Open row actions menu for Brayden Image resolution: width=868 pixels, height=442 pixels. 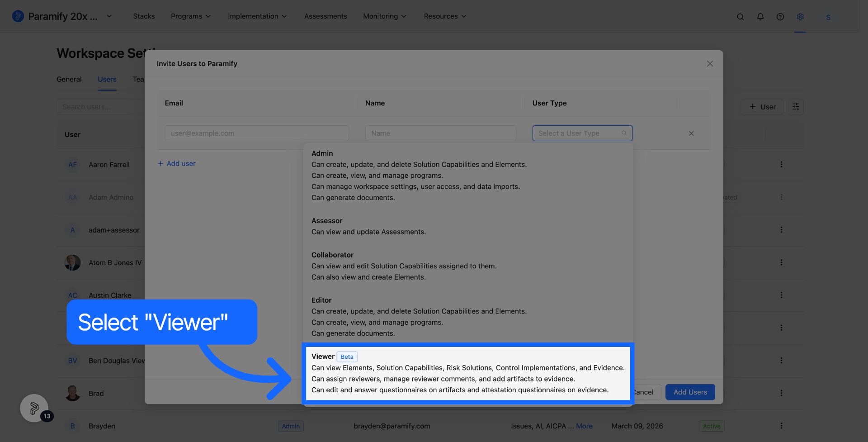tap(781, 426)
